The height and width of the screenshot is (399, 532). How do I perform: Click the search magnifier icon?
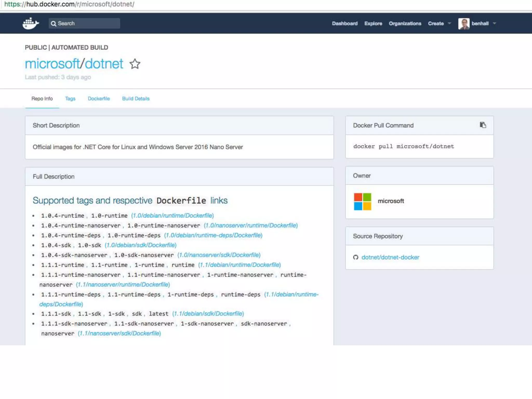[x=54, y=24]
